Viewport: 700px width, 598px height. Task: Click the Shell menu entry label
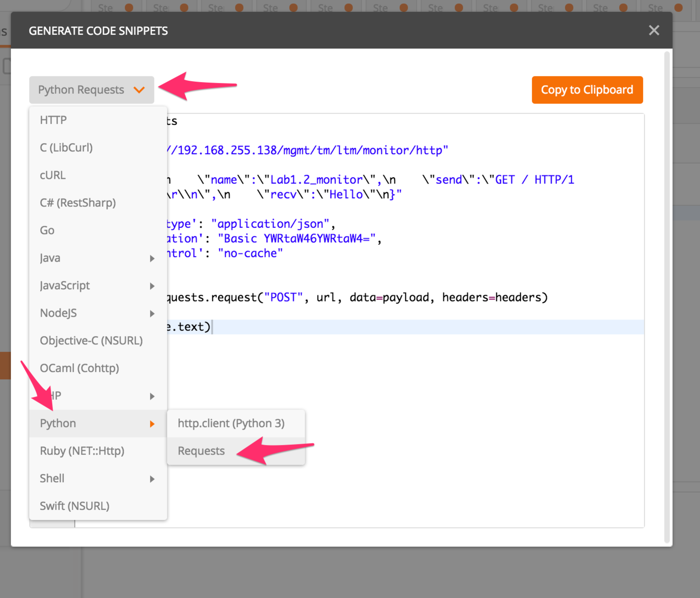(52, 478)
